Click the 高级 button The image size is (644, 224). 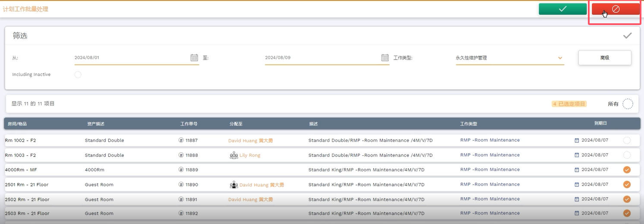pos(605,58)
